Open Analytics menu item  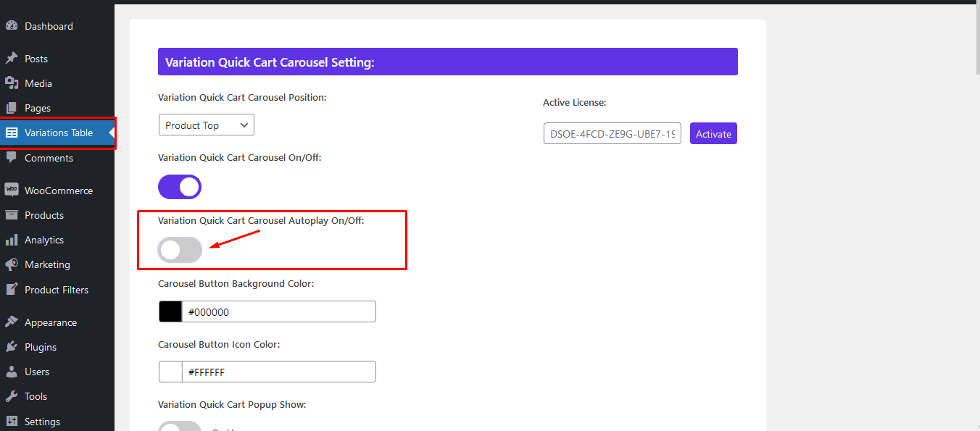[x=57, y=240]
